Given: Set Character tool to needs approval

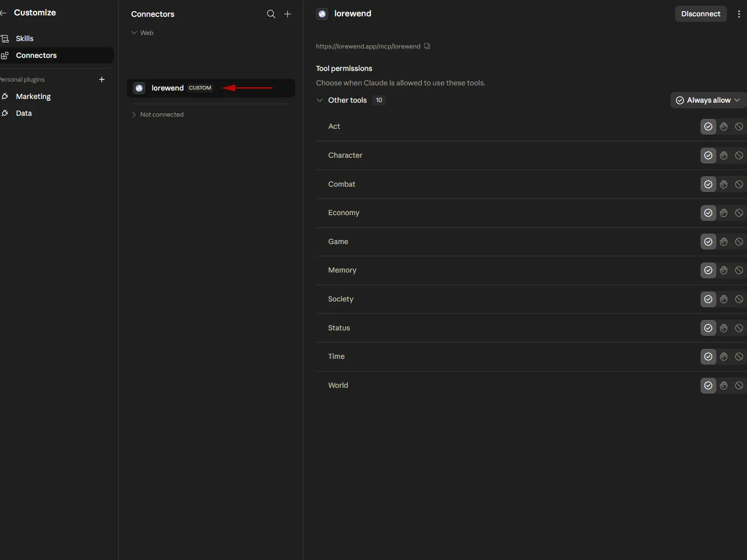Looking at the screenshot, I should click(724, 155).
